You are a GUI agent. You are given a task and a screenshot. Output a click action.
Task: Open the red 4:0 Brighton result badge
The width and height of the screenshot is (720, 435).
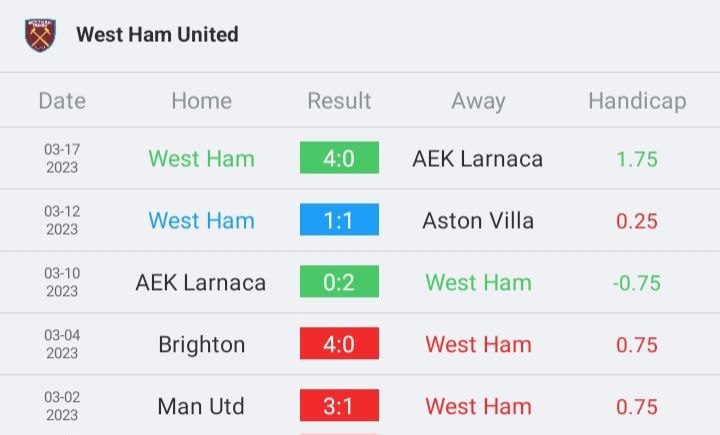click(339, 343)
